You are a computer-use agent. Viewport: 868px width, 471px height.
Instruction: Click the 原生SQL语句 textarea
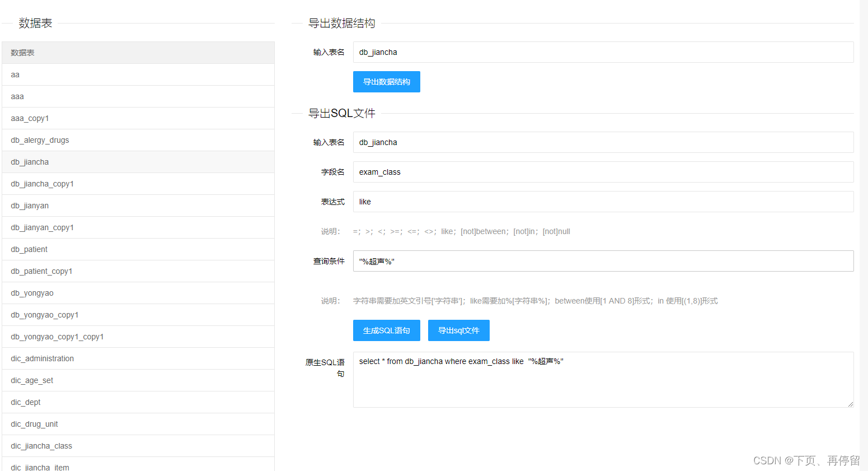(x=603, y=380)
